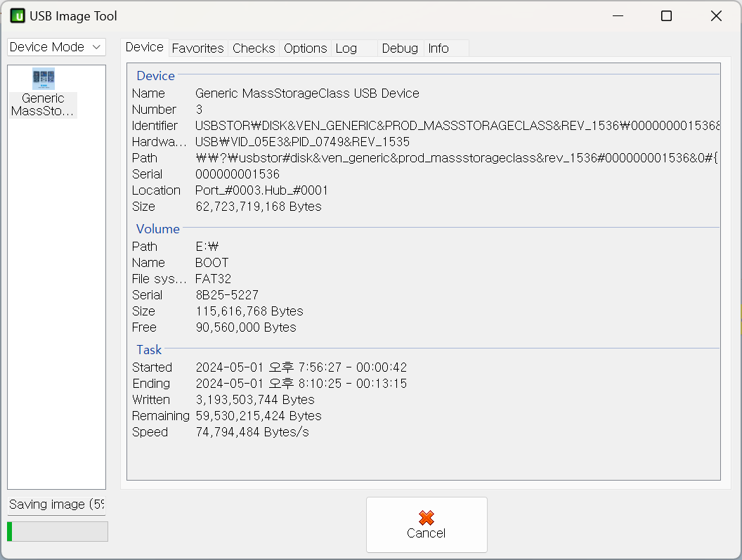The image size is (742, 560).
Task: Click volume size 115,616,768 Bytes
Action: [x=249, y=311]
